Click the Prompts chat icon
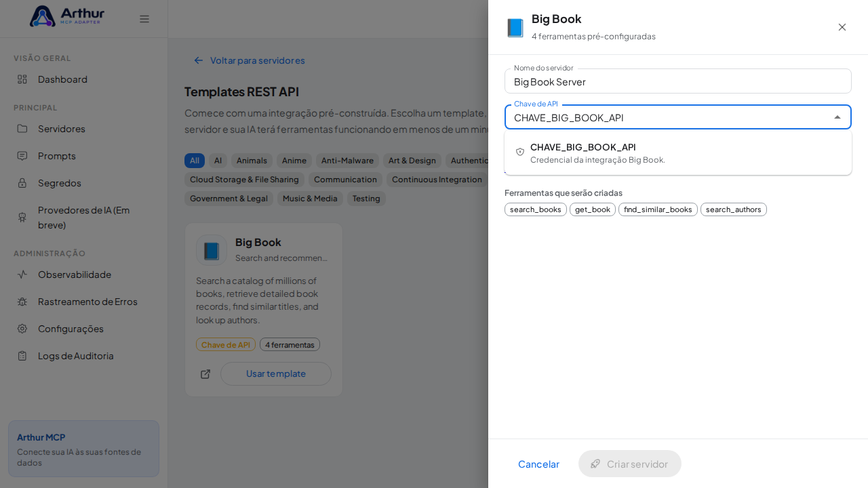The width and height of the screenshot is (868, 488). 22,156
